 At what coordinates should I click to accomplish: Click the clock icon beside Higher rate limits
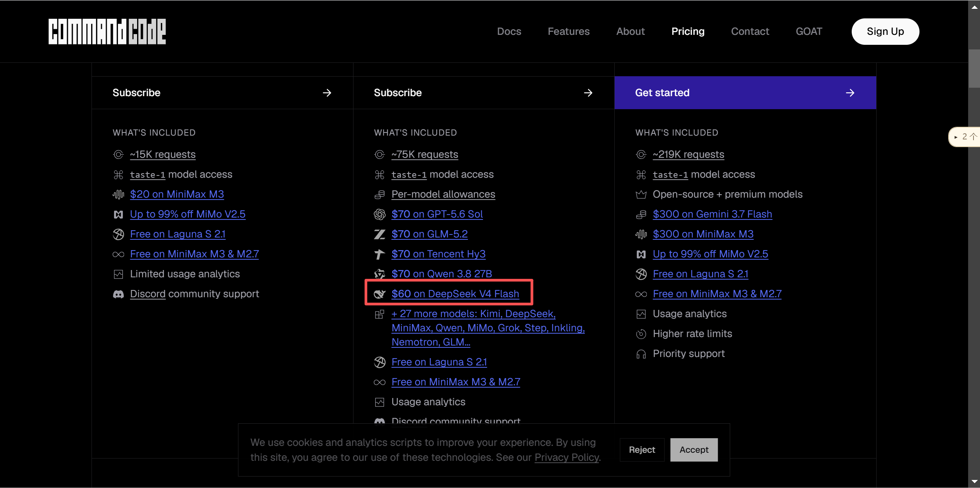[641, 334]
